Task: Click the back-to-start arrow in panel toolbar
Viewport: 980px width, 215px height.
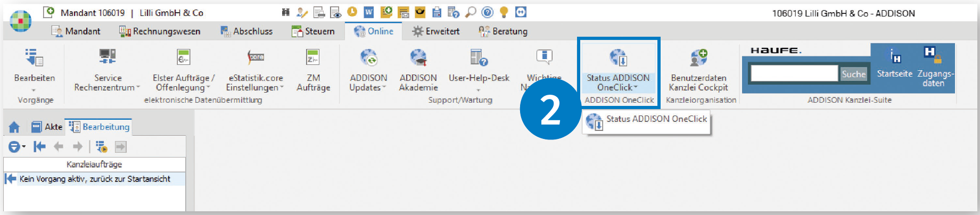Action: click(39, 147)
